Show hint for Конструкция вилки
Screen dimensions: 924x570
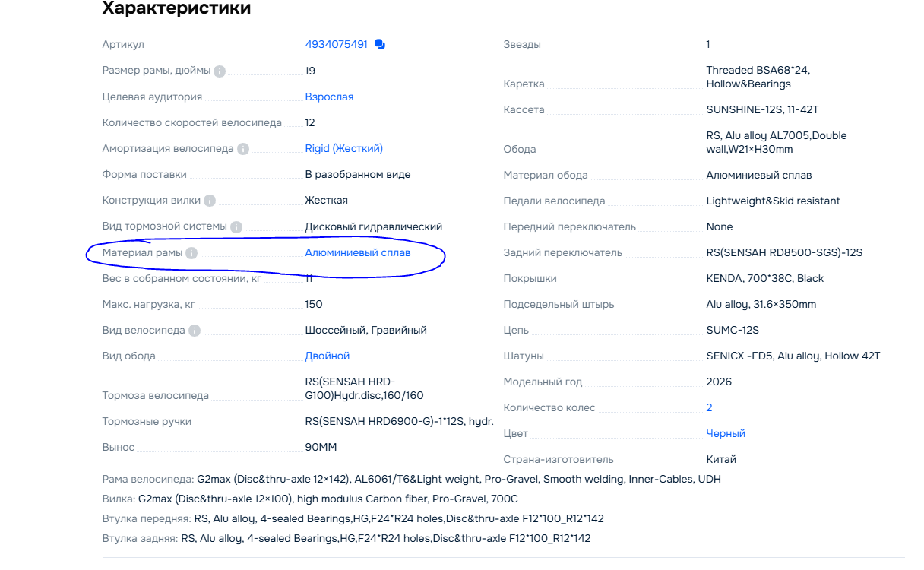(x=210, y=201)
